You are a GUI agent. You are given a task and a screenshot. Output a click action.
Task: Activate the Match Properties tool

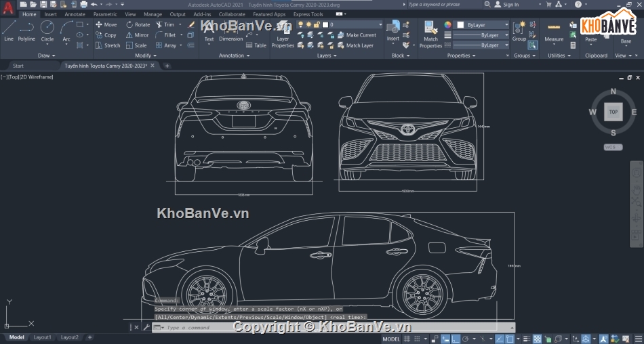pos(430,35)
